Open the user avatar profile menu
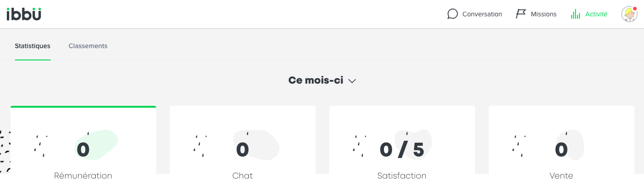 click(x=629, y=14)
